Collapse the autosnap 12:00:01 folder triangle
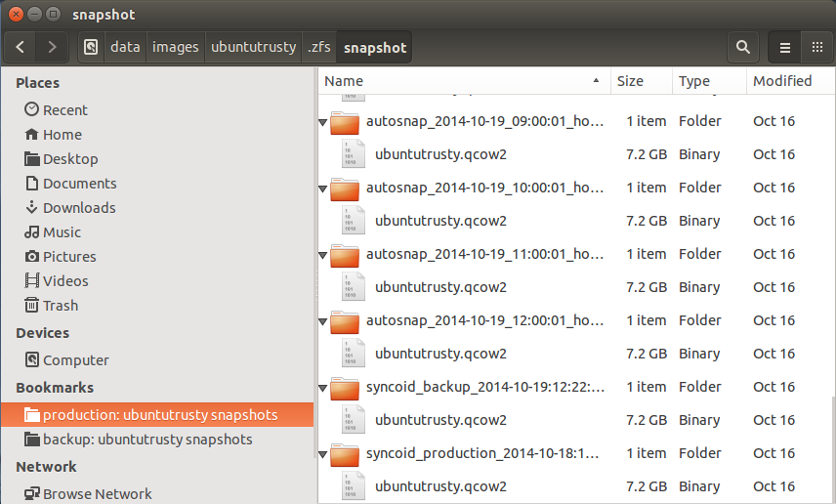The height and width of the screenshot is (504, 836). (322, 321)
